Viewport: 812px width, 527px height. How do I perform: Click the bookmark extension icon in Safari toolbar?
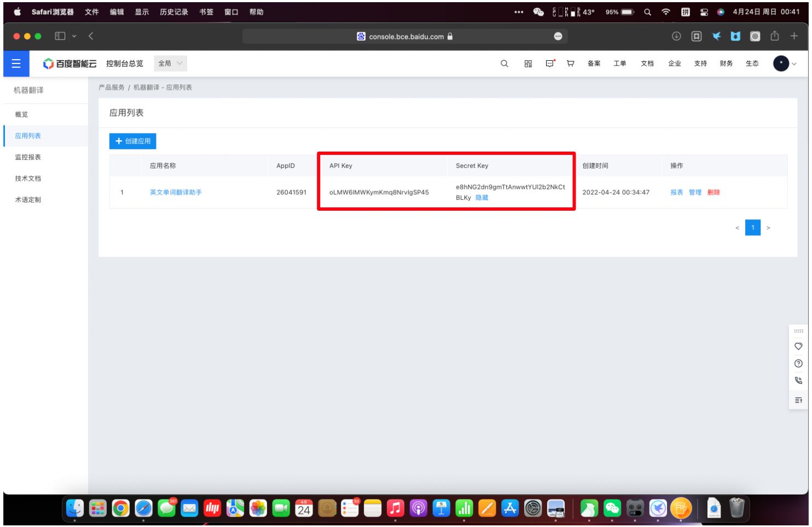pos(697,36)
